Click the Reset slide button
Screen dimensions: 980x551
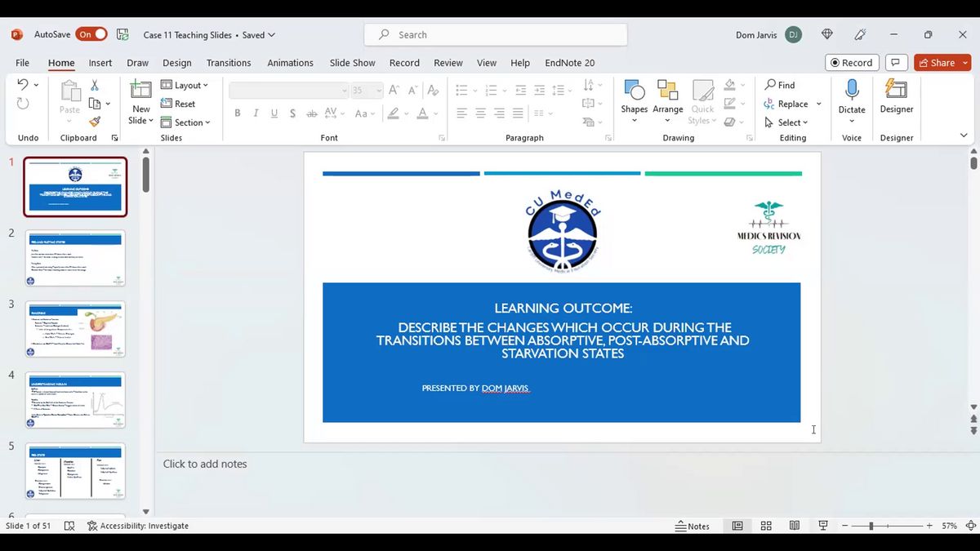point(178,104)
